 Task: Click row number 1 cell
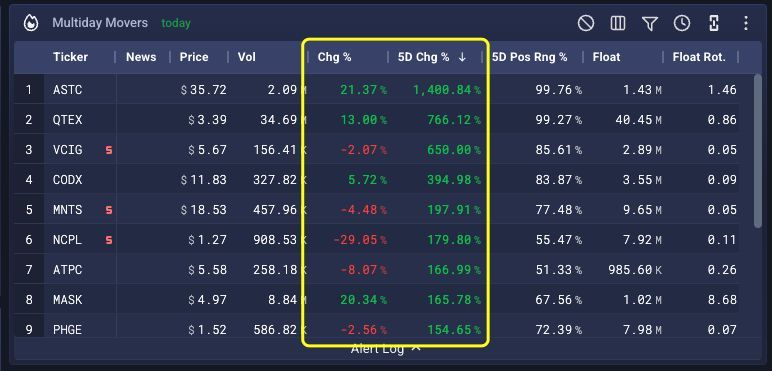point(29,90)
